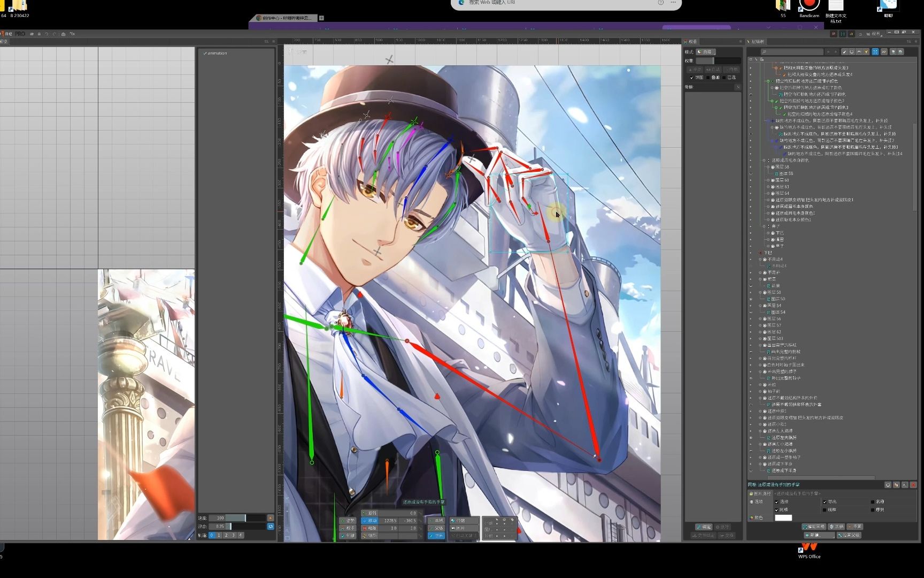This screenshot has height=578, width=924.
Task: Expand the 图层 503 slot node
Action: pos(760,338)
